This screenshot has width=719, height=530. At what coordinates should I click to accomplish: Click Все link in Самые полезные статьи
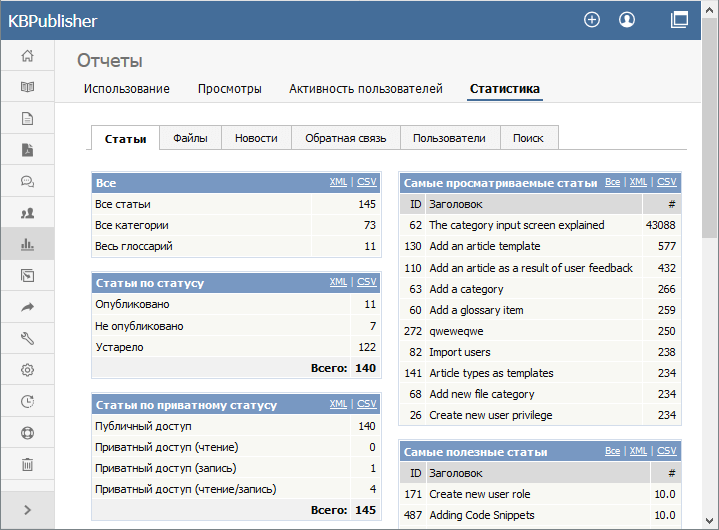coord(612,451)
